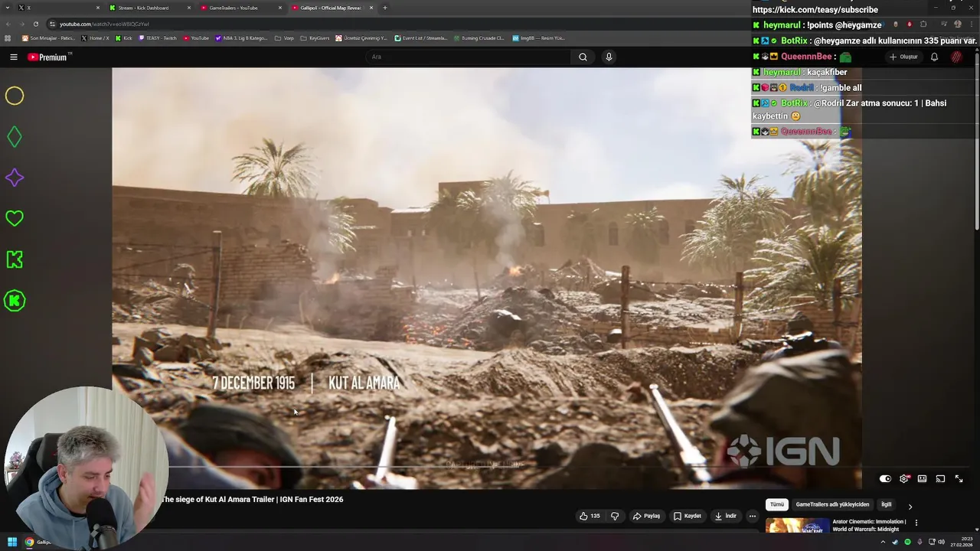Open the YouTube hamburger guide menu

[14, 57]
